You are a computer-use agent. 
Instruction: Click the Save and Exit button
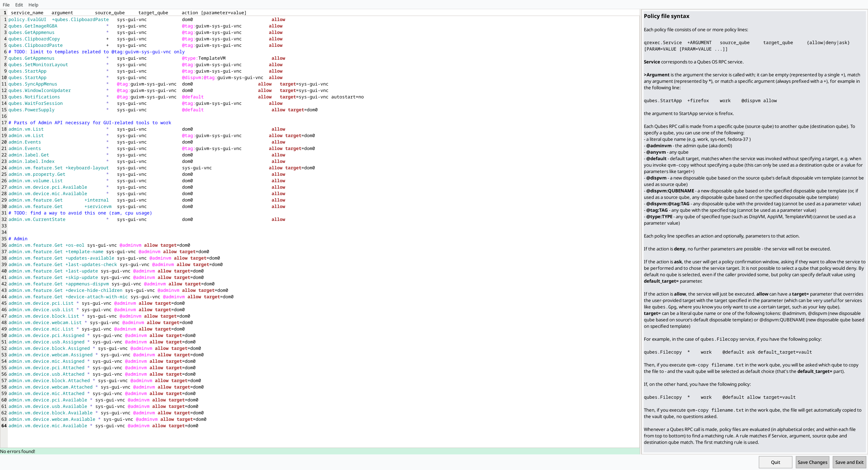(x=849, y=462)
